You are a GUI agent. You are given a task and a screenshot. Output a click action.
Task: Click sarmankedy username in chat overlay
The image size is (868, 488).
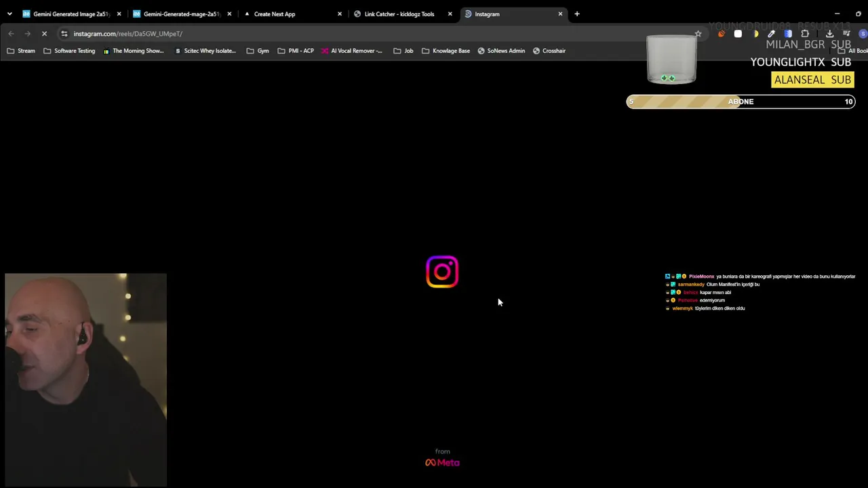coord(691,285)
